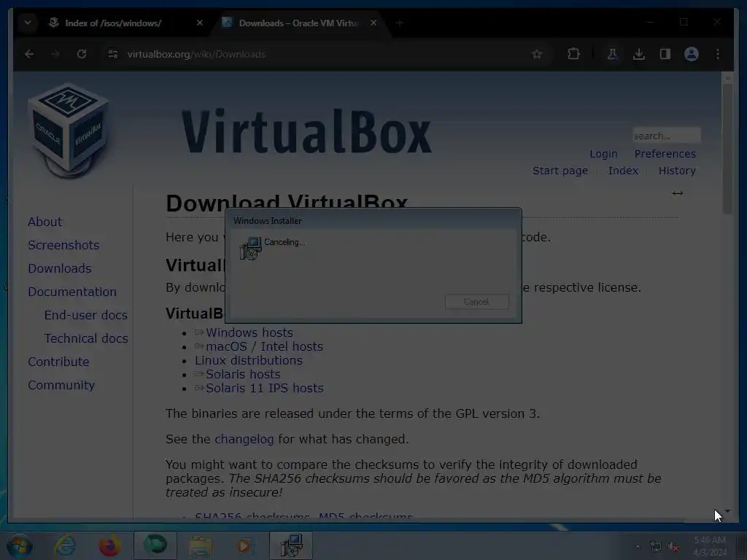
Task: Open the Index link
Action: (623, 171)
